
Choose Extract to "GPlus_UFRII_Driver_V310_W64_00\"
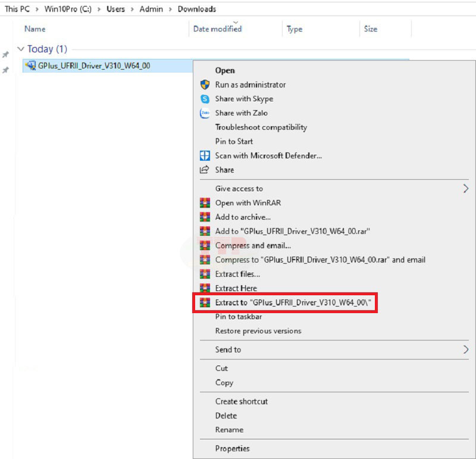[293, 302]
